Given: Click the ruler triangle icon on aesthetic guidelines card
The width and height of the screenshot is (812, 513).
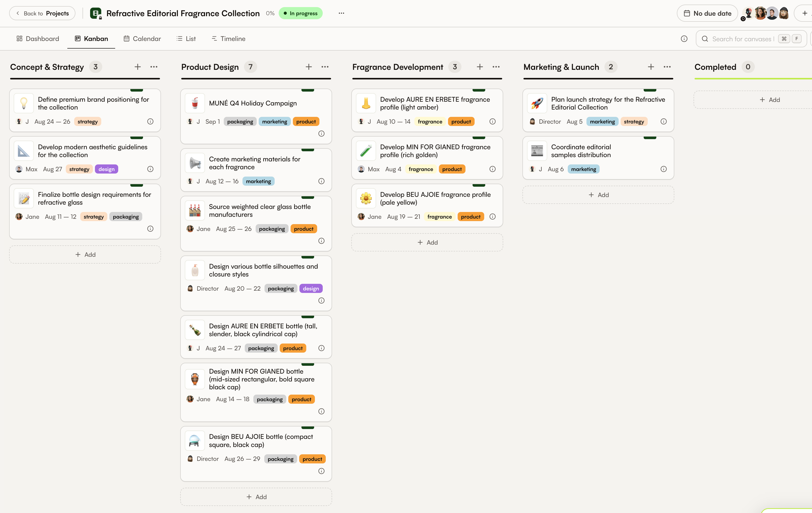Looking at the screenshot, I should pyautogui.click(x=24, y=151).
